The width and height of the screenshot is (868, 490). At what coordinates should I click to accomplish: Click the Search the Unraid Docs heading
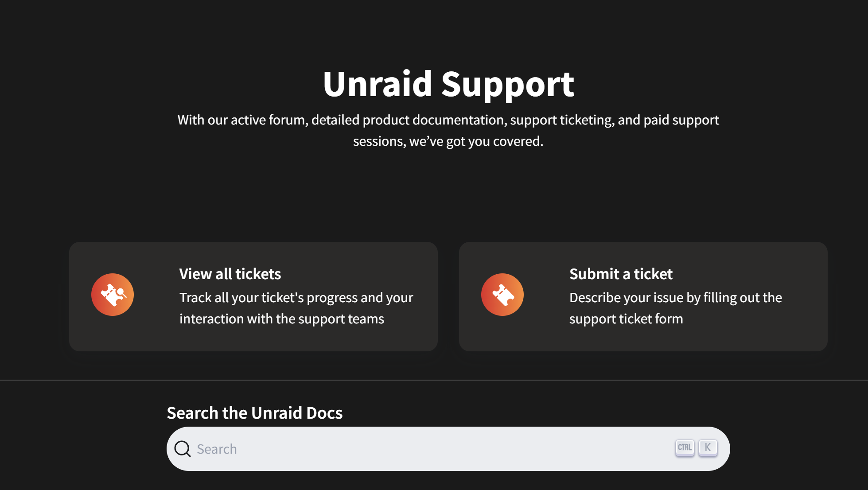255,413
